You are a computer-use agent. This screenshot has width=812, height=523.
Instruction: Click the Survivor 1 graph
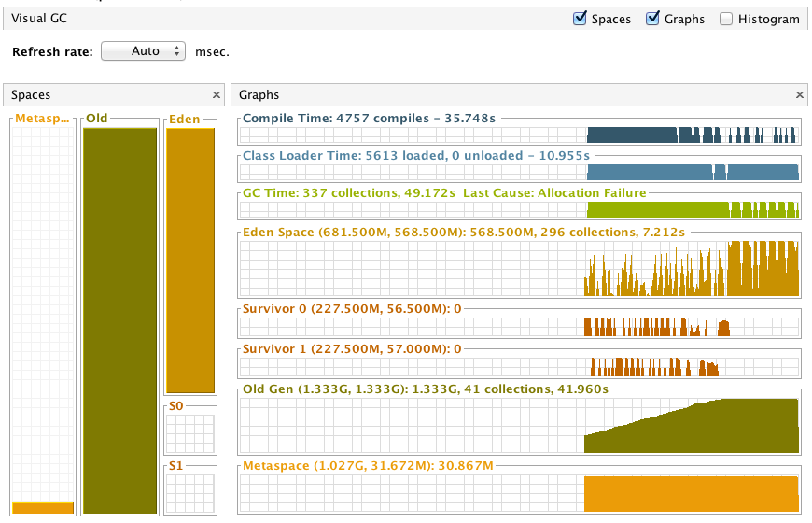(519, 366)
